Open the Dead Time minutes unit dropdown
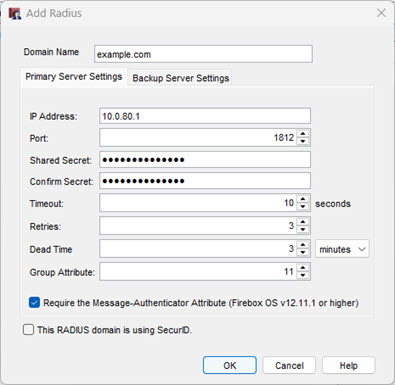This screenshot has height=385, width=395. click(342, 249)
